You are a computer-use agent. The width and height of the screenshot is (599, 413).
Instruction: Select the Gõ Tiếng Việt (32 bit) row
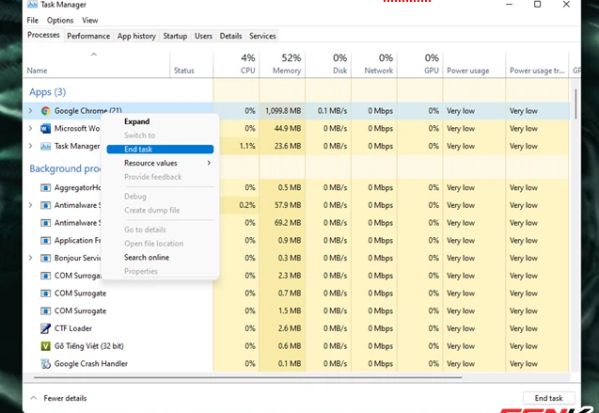(x=296, y=346)
